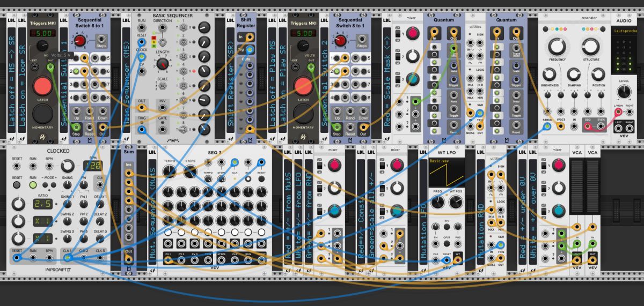Click step 1 knob on Basic Sequencer

pos(204,27)
